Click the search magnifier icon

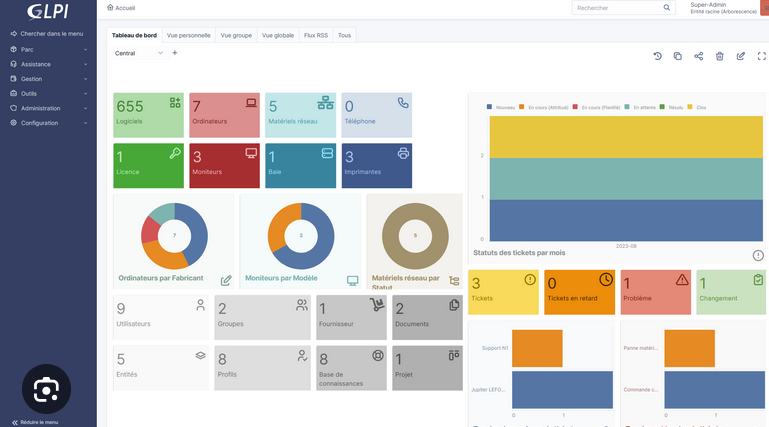[668, 8]
